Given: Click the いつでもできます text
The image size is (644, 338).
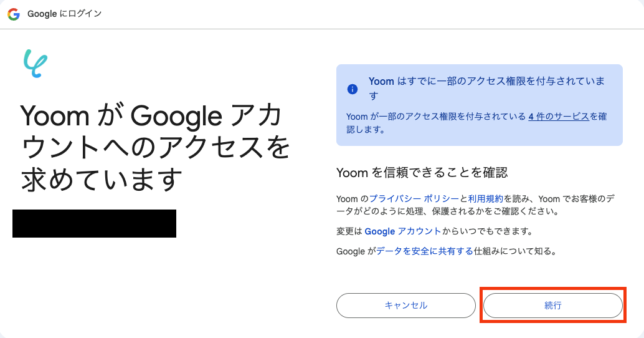Looking at the screenshot, I should (487, 231).
